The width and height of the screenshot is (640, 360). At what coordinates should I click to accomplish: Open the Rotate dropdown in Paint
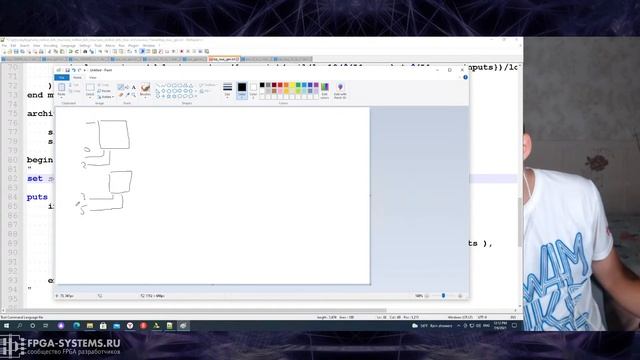coord(106,97)
